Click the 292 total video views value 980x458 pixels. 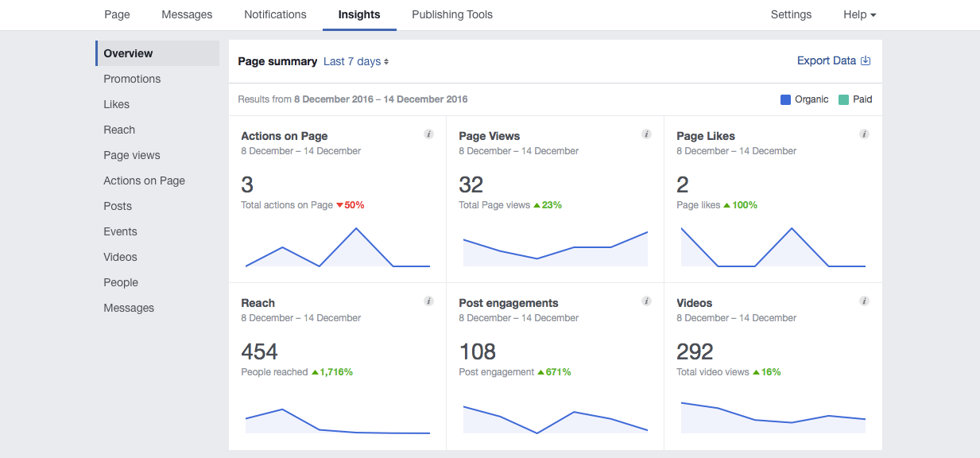695,351
